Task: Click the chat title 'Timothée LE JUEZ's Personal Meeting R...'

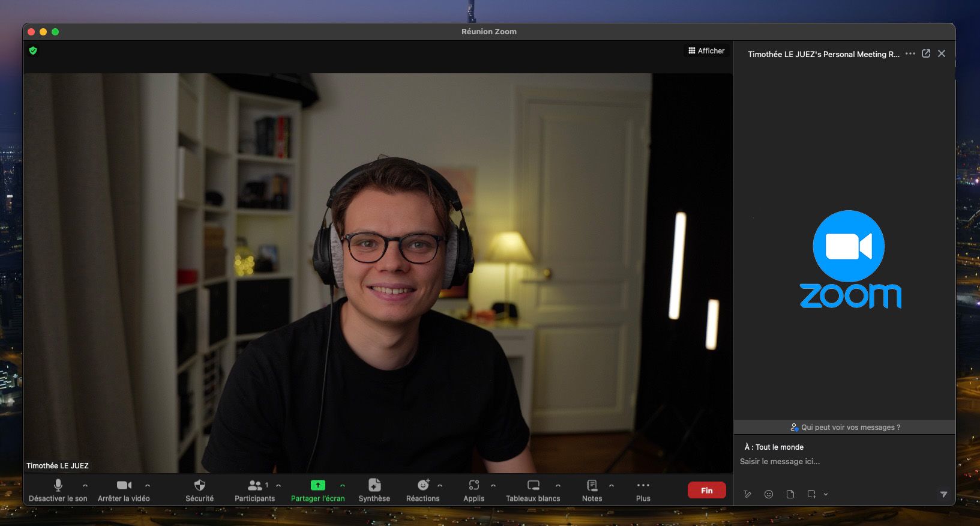Action: (x=823, y=54)
